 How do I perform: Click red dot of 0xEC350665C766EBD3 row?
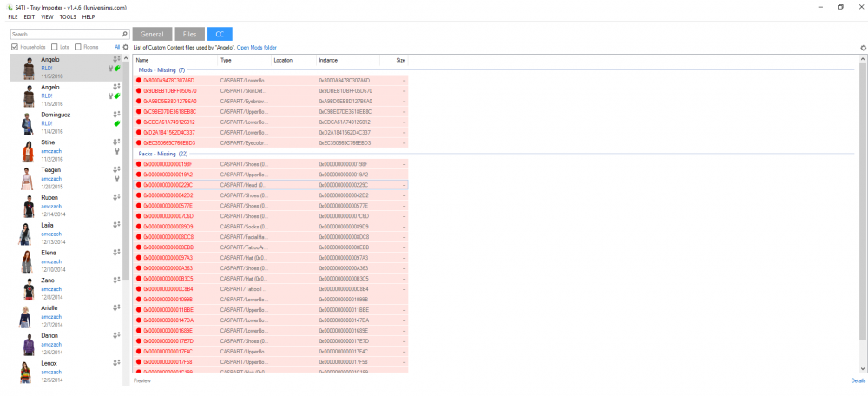pyautogui.click(x=139, y=143)
